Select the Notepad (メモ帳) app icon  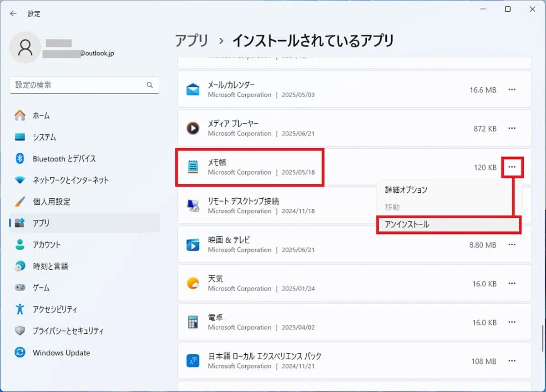(x=193, y=167)
